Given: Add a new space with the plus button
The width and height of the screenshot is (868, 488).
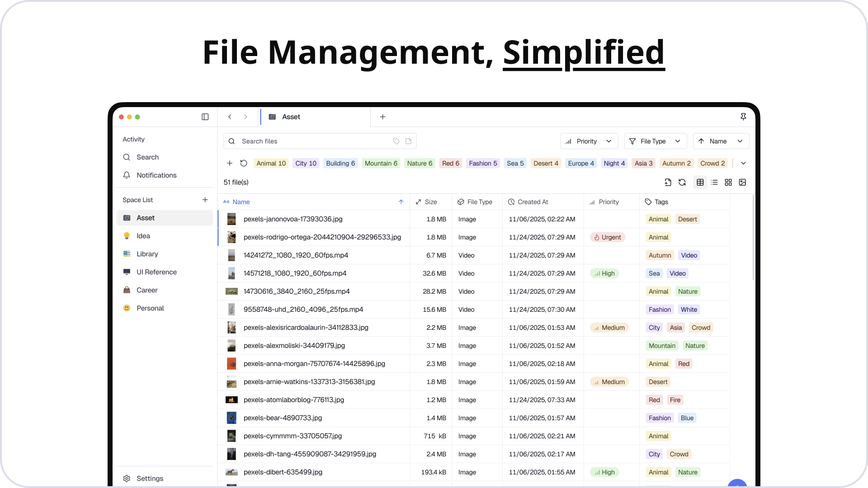Looking at the screenshot, I should click(205, 199).
